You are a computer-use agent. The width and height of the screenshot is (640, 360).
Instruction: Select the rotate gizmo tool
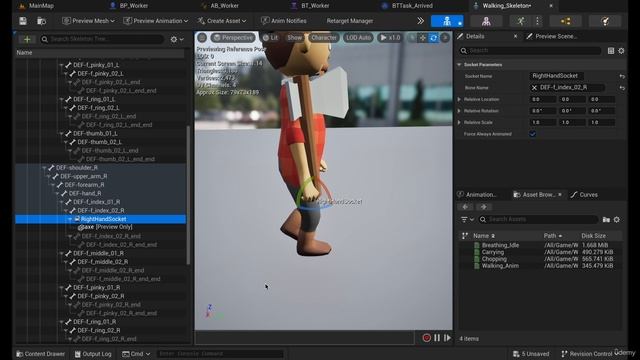(433, 38)
